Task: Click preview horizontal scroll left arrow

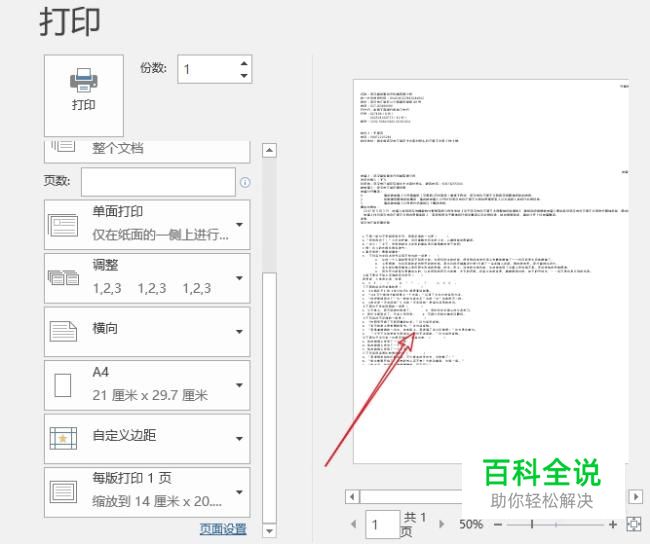Action: tap(352, 496)
